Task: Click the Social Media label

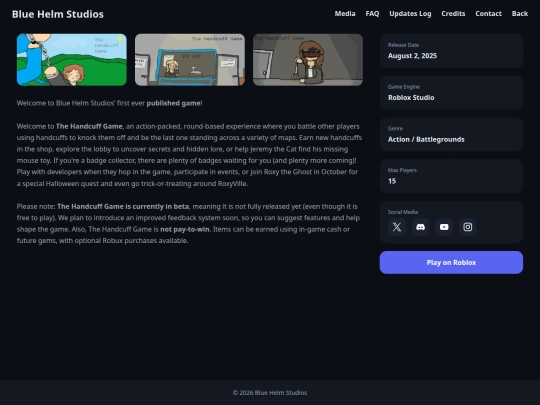Action: (403, 212)
